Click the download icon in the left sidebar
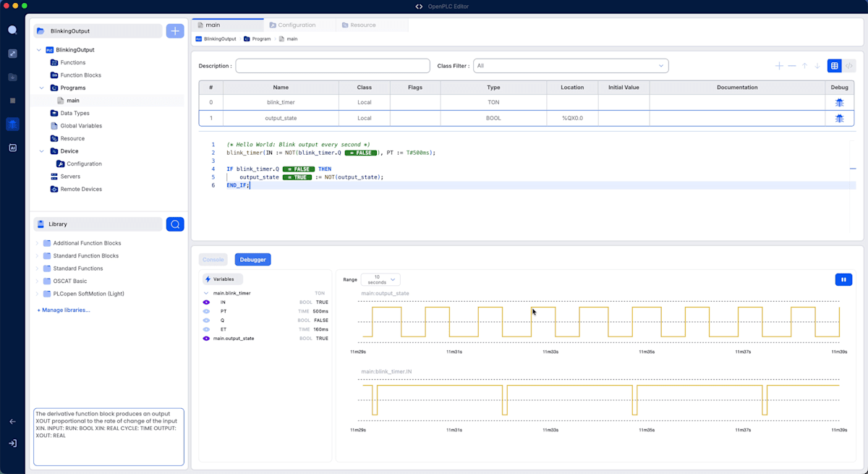The height and width of the screenshot is (474, 868). pyautogui.click(x=12, y=77)
